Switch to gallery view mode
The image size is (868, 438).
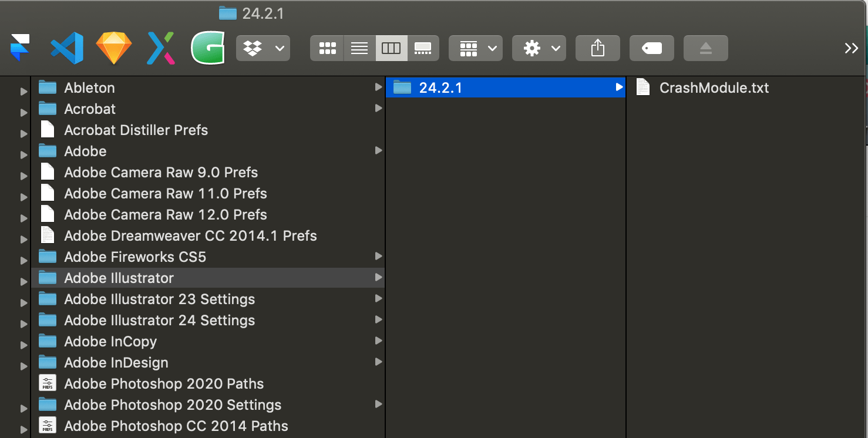423,48
